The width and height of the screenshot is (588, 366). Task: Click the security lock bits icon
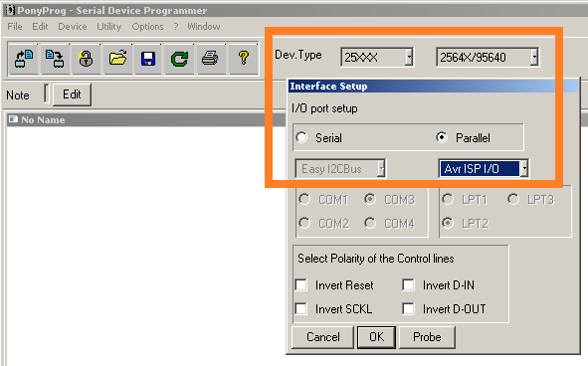86,59
